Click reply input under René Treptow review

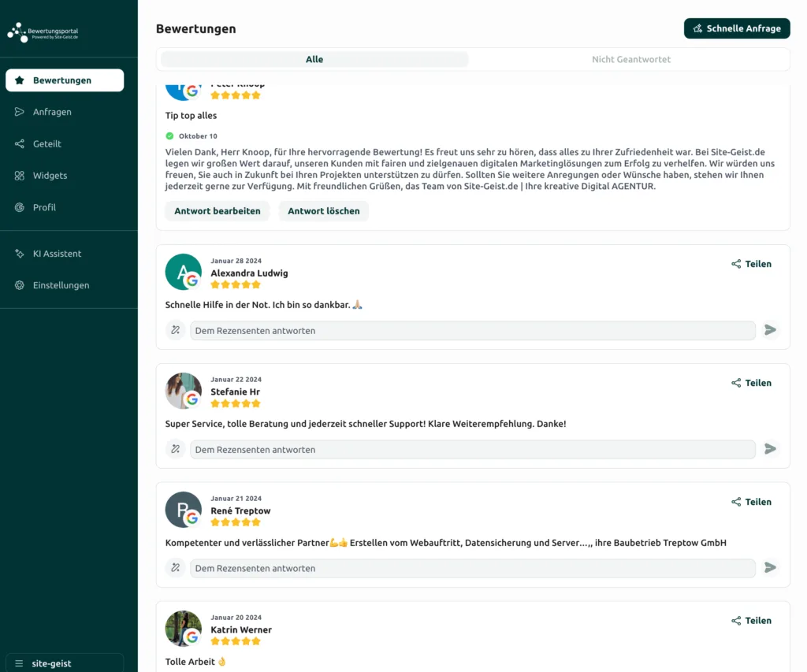pos(473,568)
